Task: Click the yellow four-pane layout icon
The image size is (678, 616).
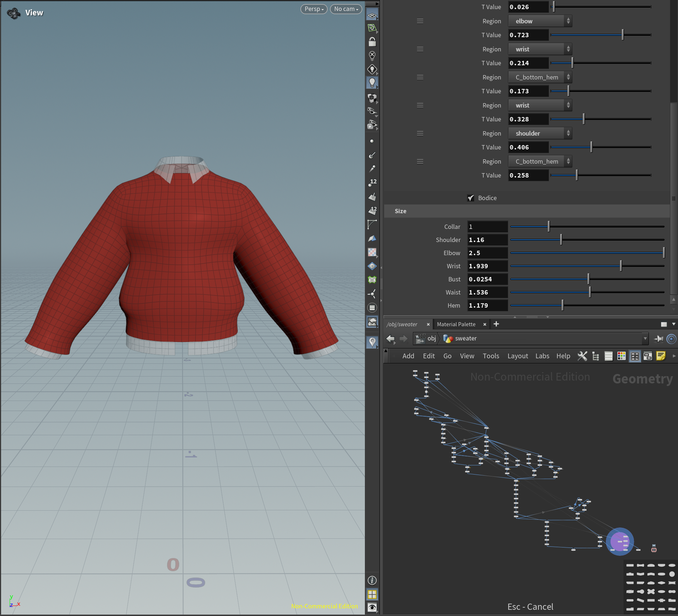Action: pyautogui.click(x=372, y=594)
